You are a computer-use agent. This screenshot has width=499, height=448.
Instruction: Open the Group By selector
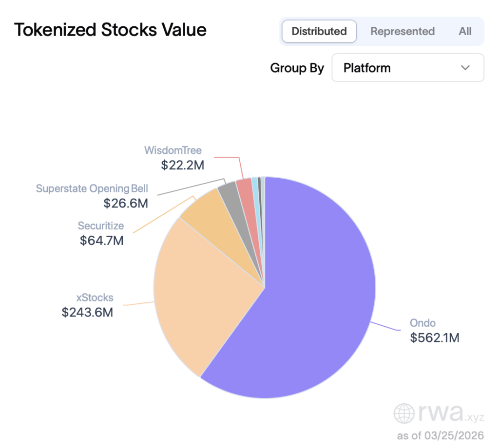click(408, 68)
